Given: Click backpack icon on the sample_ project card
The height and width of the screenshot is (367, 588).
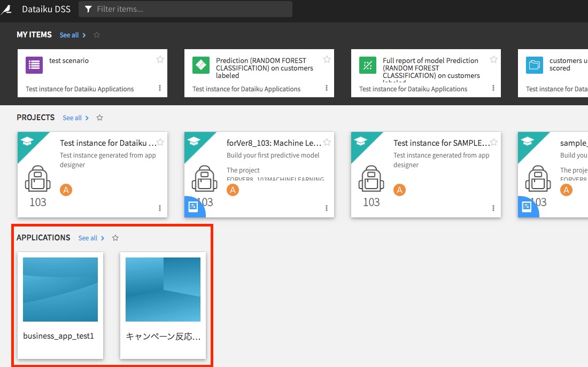Looking at the screenshot, I should coord(538,179).
